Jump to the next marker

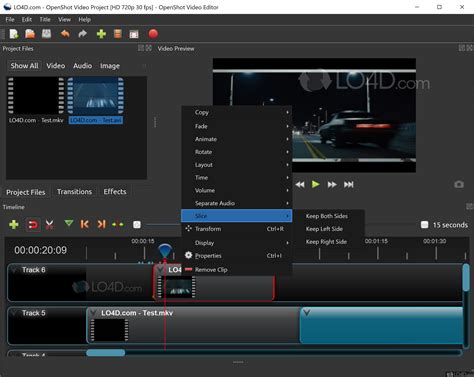(x=101, y=224)
